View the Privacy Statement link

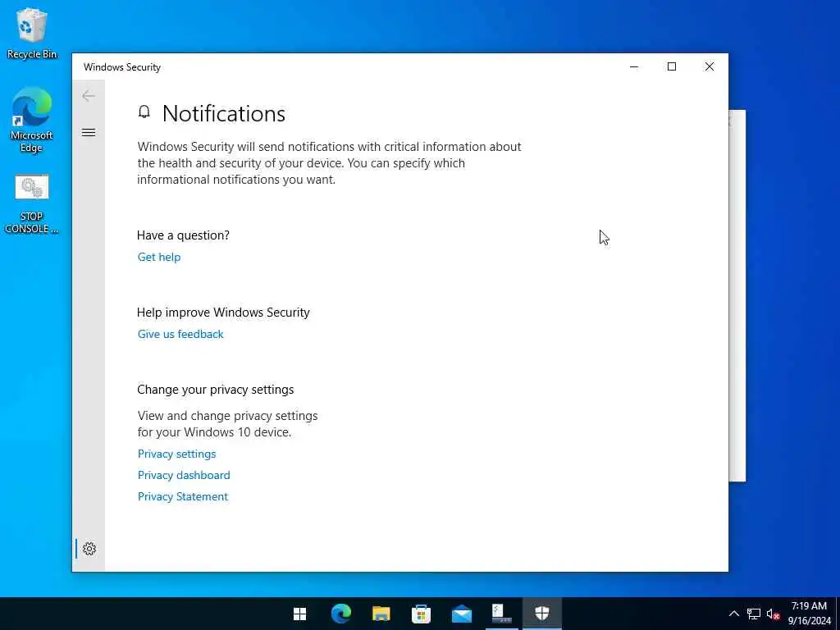(183, 496)
